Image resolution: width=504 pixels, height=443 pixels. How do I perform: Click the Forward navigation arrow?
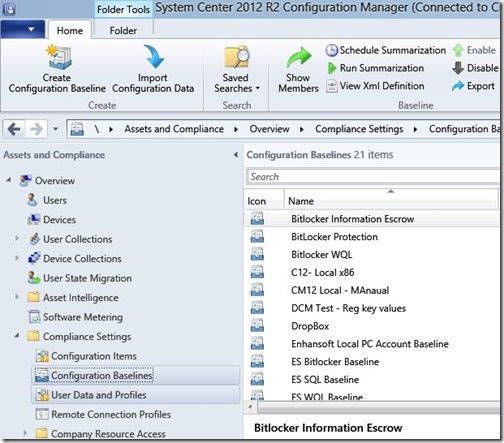tap(36, 129)
